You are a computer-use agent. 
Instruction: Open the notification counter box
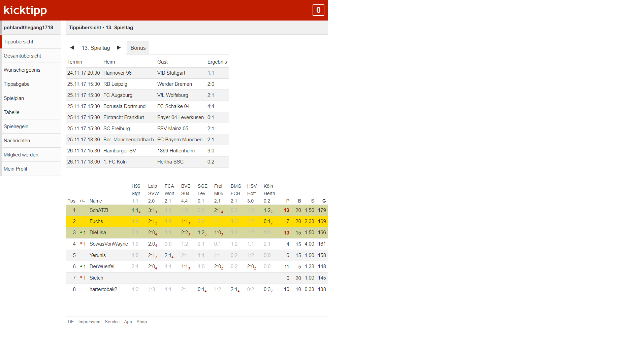tap(318, 10)
